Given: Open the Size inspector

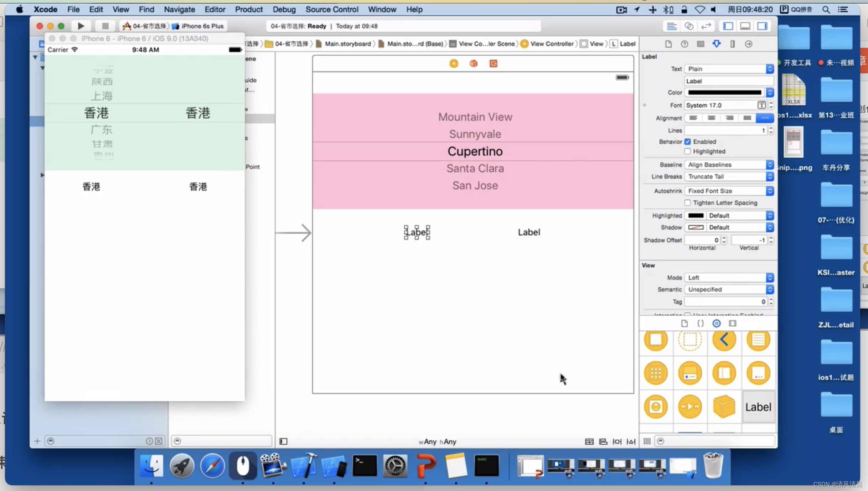Looking at the screenshot, I should [732, 44].
